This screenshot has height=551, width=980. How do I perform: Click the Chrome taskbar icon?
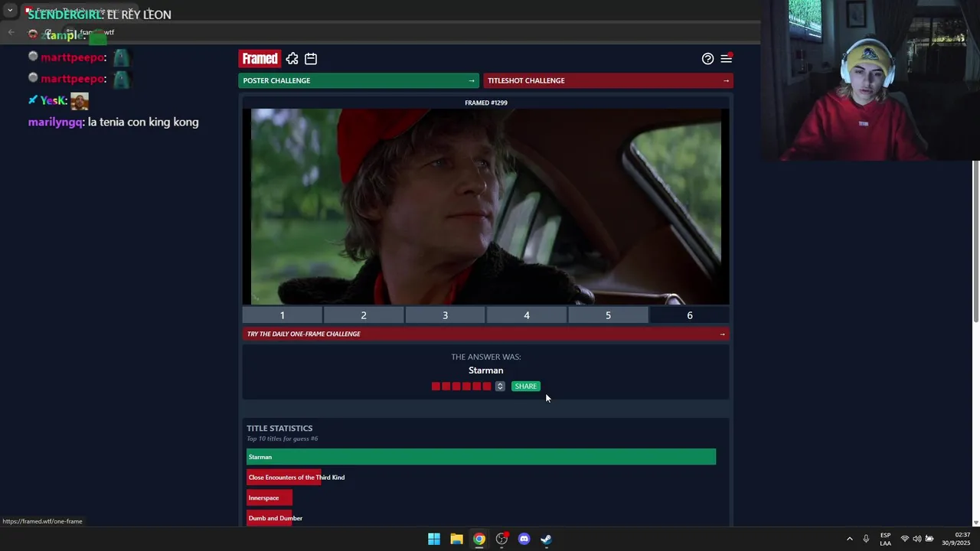point(479,539)
